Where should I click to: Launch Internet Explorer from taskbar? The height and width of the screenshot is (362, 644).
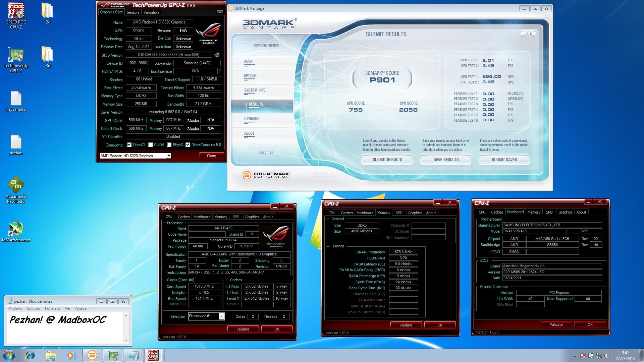click(x=30, y=355)
